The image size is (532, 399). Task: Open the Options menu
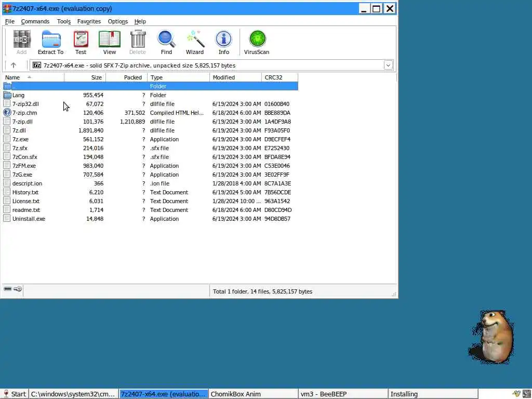pos(118,21)
